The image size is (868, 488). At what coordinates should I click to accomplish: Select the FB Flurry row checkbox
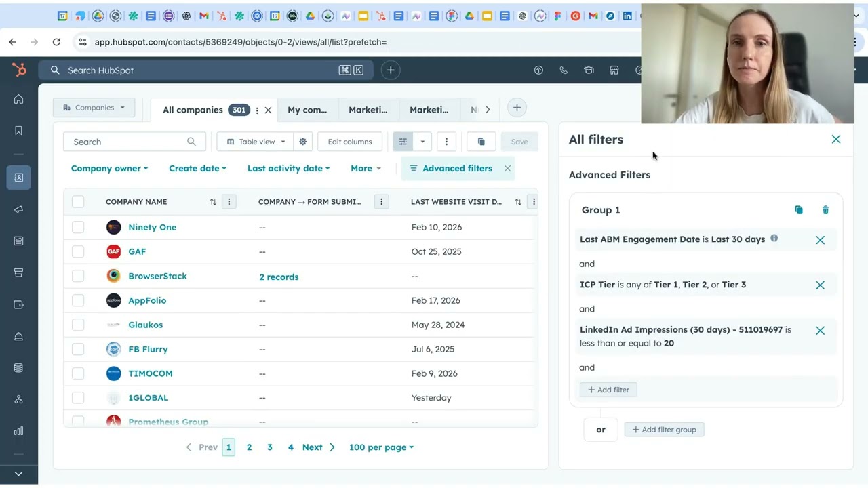78,349
